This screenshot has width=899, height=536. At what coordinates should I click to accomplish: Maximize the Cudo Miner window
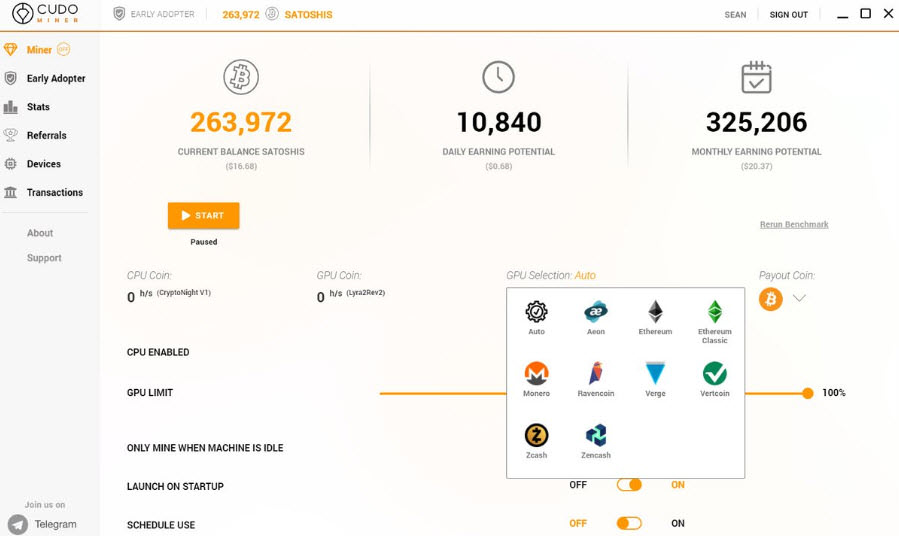[x=865, y=13]
